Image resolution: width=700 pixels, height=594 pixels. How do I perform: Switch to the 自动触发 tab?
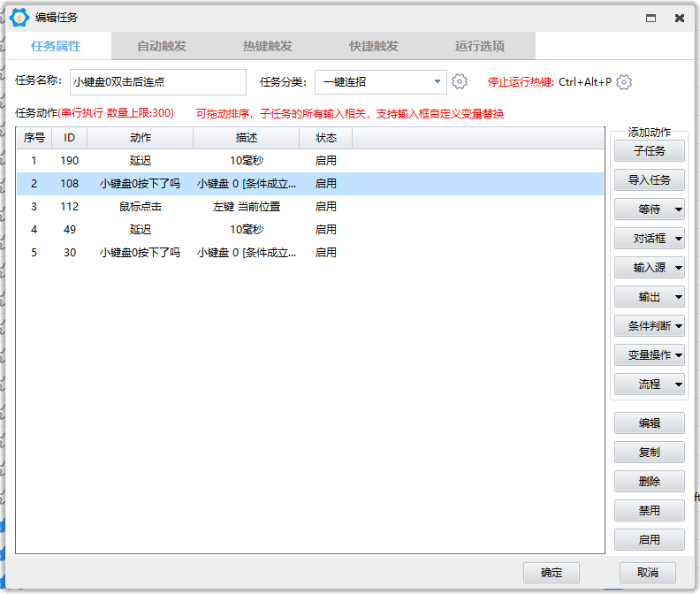pyautogui.click(x=162, y=46)
